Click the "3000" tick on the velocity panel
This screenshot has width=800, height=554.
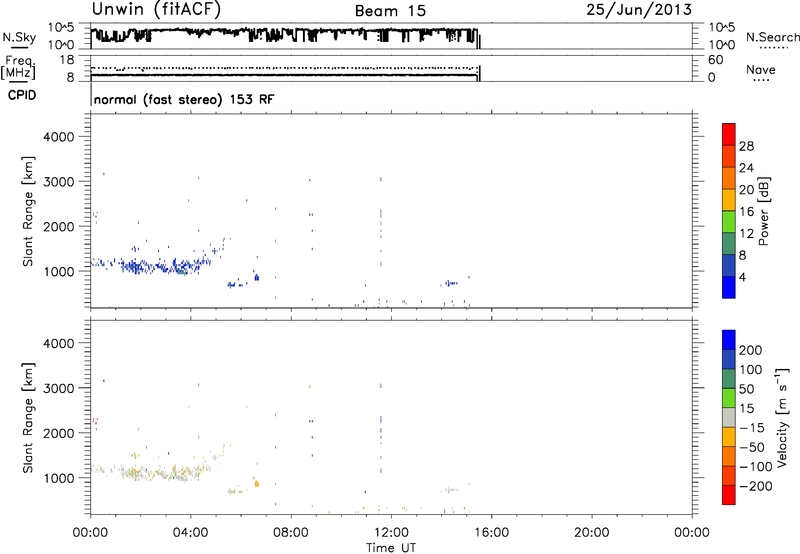coord(59,388)
